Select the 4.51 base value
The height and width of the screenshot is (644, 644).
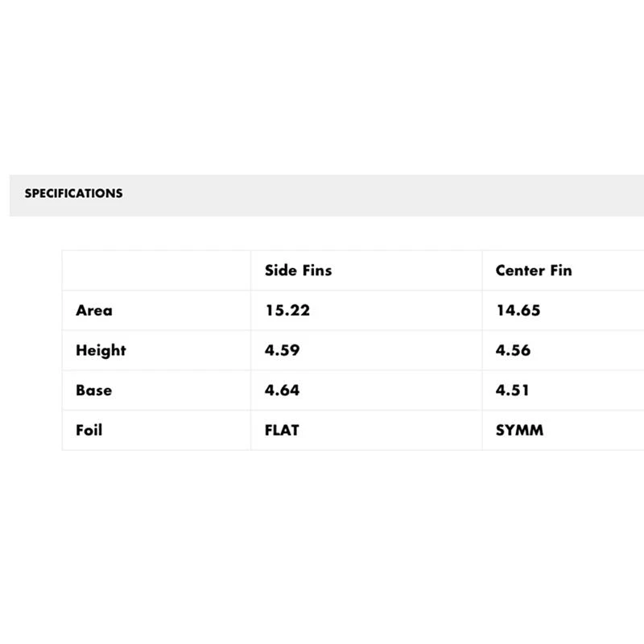513,390
